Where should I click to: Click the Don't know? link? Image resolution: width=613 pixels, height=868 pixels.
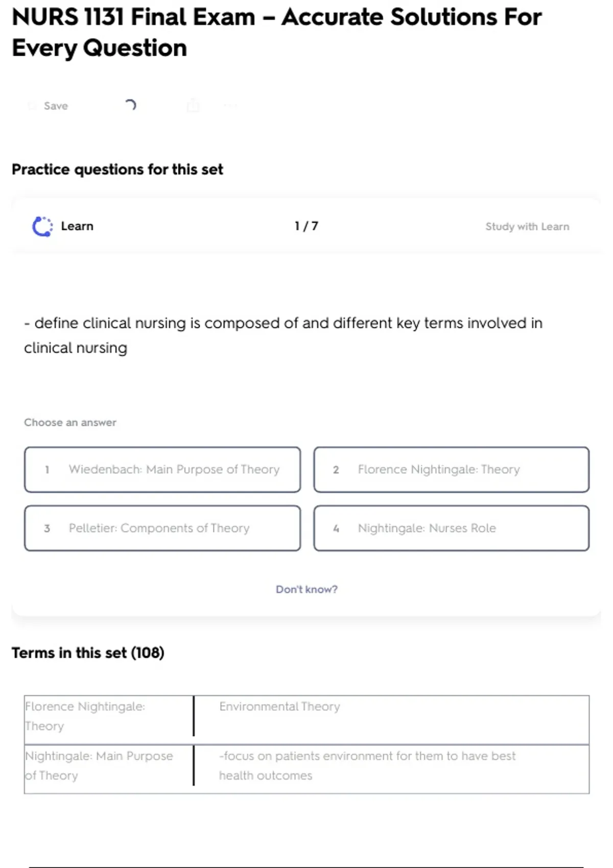[306, 589]
